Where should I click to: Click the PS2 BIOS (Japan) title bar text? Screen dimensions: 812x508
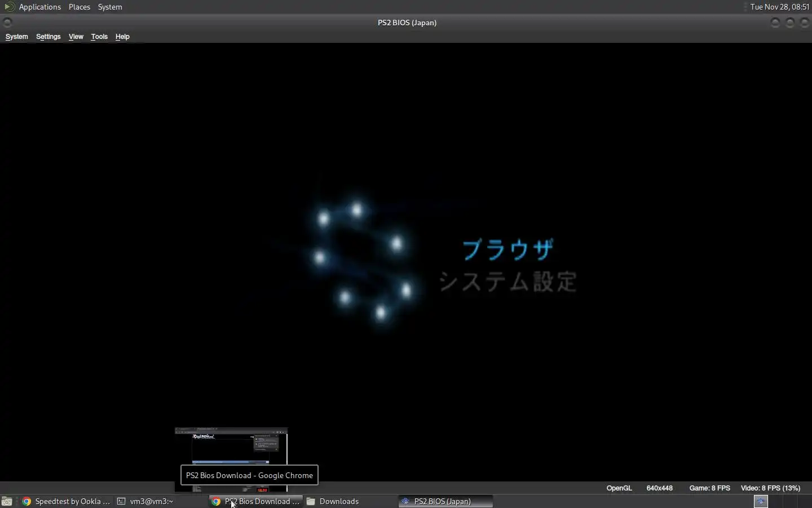pyautogui.click(x=407, y=23)
